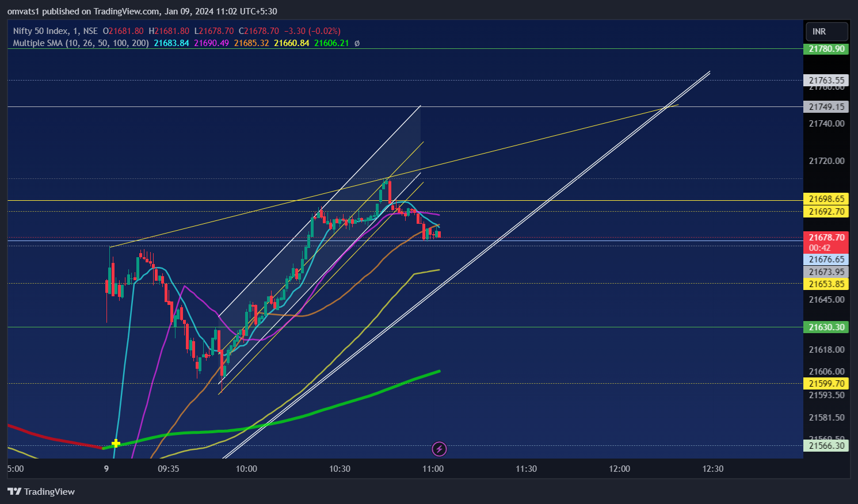858x504 pixels.
Task: Click the grey price label 21673.95
Action: click(x=826, y=272)
